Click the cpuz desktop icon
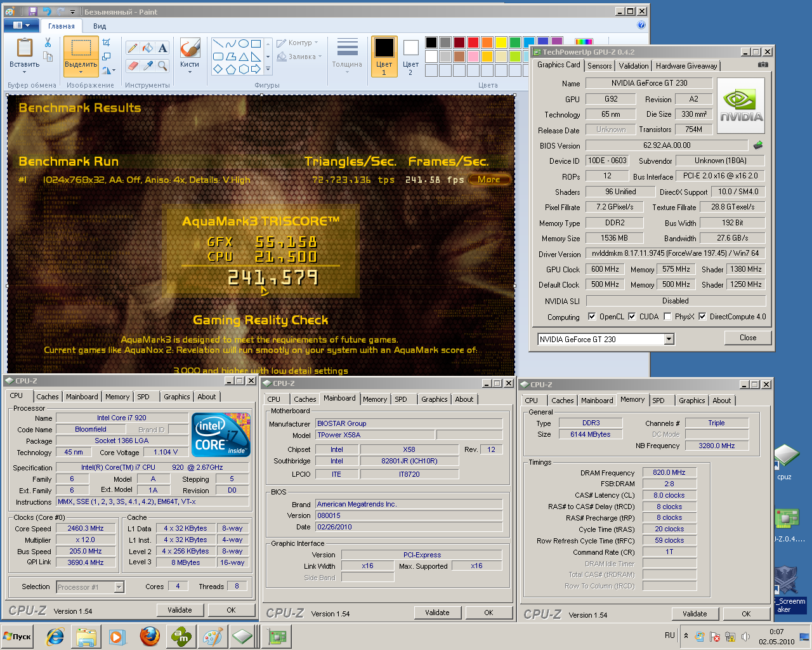The height and width of the screenshot is (650, 812). pyautogui.click(x=785, y=462)
